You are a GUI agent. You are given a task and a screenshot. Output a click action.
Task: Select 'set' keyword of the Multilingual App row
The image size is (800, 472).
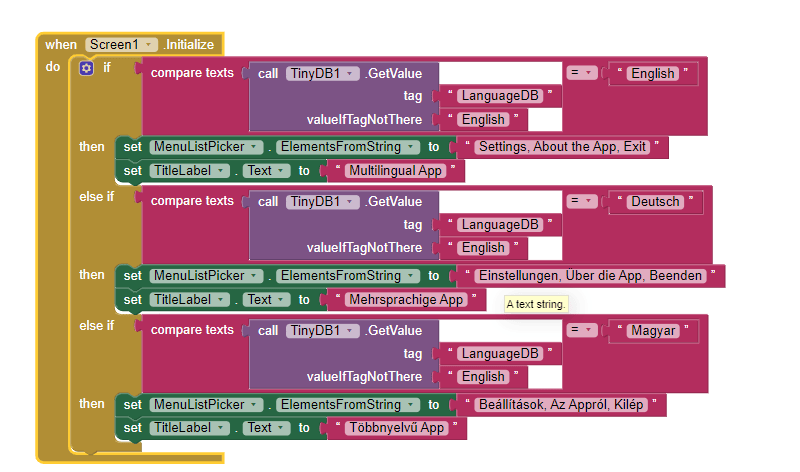[x=132, y=170]
